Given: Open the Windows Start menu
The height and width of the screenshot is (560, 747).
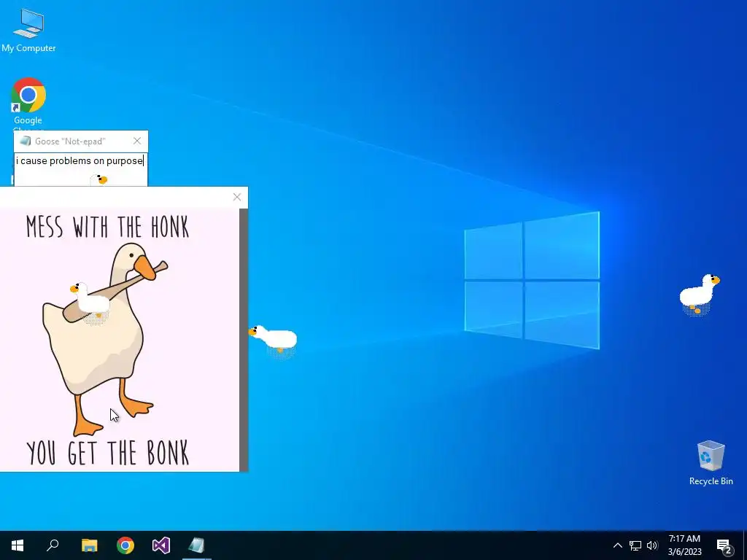Looking at the screenshot, I should coord(18,545).
